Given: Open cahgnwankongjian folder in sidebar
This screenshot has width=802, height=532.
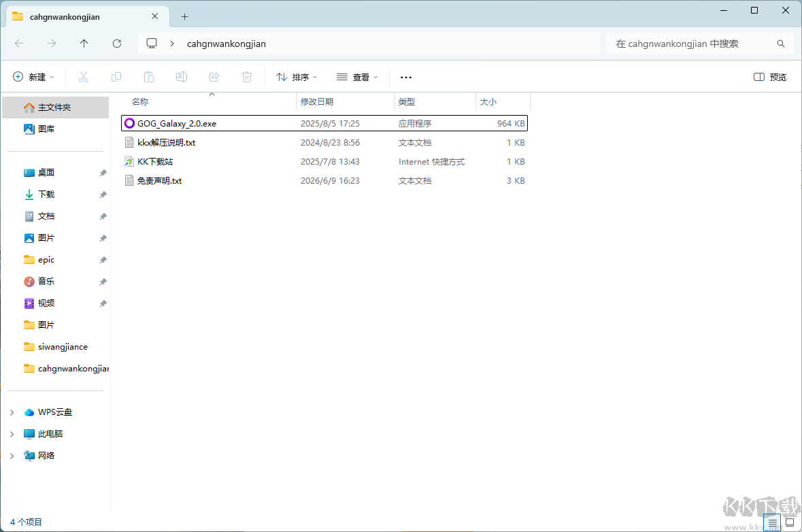Looking at the screenshot, I should [56, 368].
